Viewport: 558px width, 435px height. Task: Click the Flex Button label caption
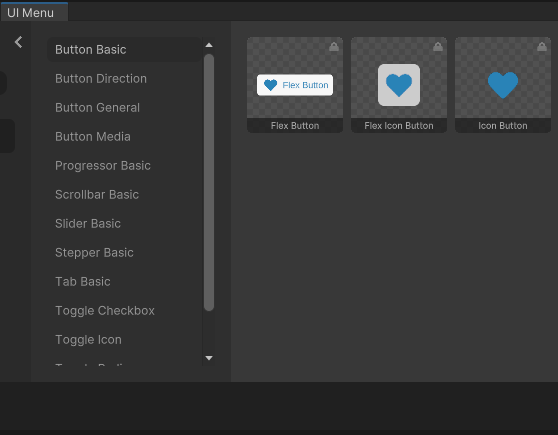point(295,126)
